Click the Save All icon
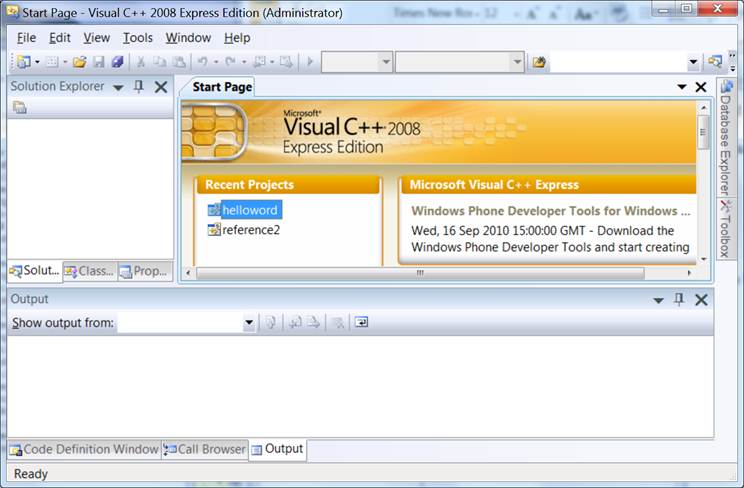This screenshot has width=744, height=488. (x=117, y=62)
